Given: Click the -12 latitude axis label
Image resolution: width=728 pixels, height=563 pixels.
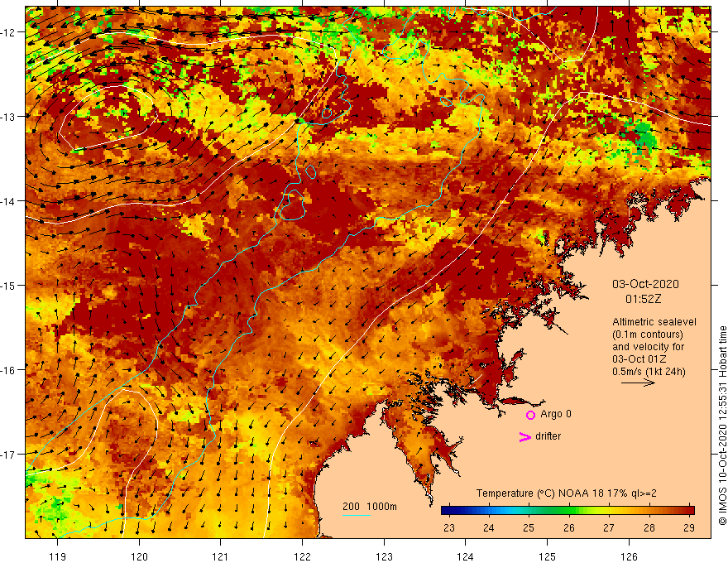Looking at the screenshot, I should pos(9,32).
